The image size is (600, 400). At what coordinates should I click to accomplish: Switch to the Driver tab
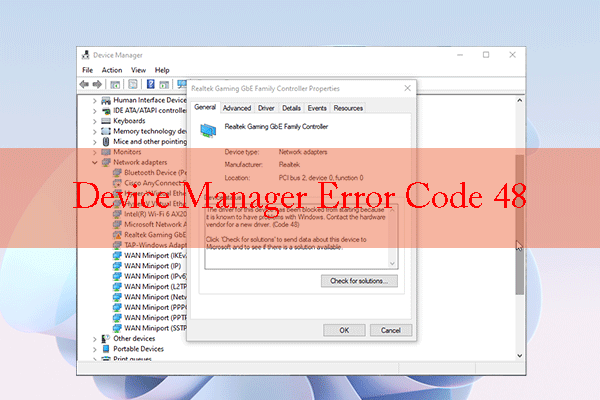(x=266, y=108)
